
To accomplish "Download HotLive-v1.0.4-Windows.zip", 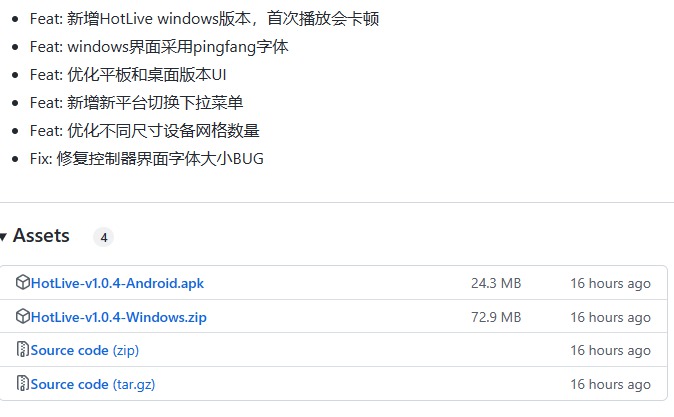I will click(x=119, y=317).
